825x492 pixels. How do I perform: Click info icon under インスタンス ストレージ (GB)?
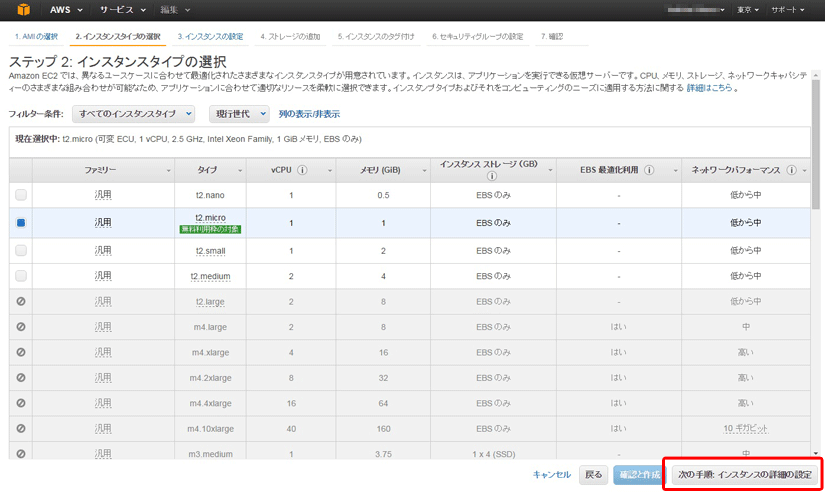pos(491,176)
